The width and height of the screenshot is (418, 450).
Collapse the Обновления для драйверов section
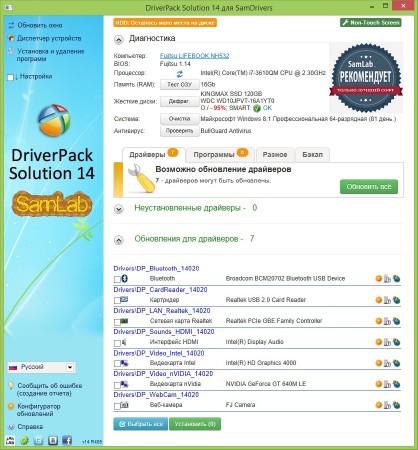[119, 240]
